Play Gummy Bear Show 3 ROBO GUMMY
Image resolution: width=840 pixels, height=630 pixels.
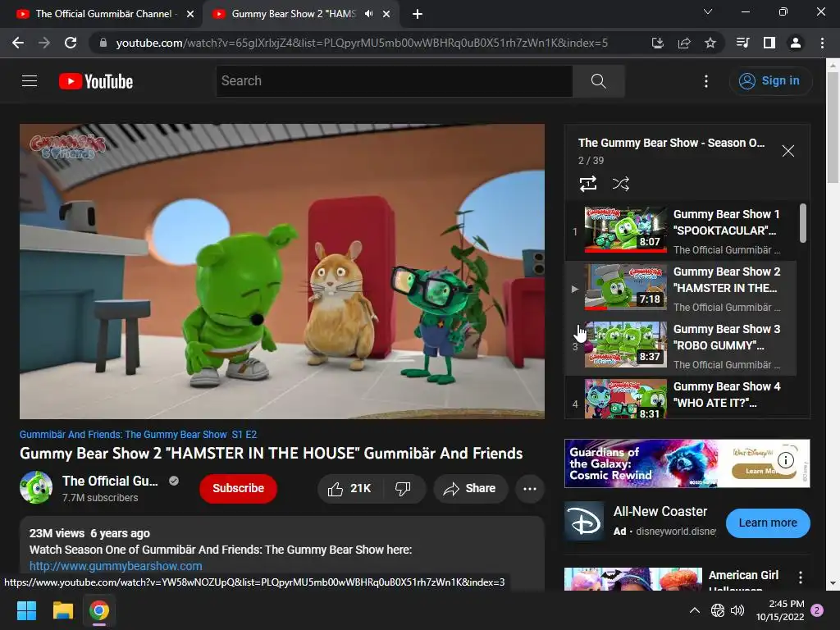click(680, 346)
